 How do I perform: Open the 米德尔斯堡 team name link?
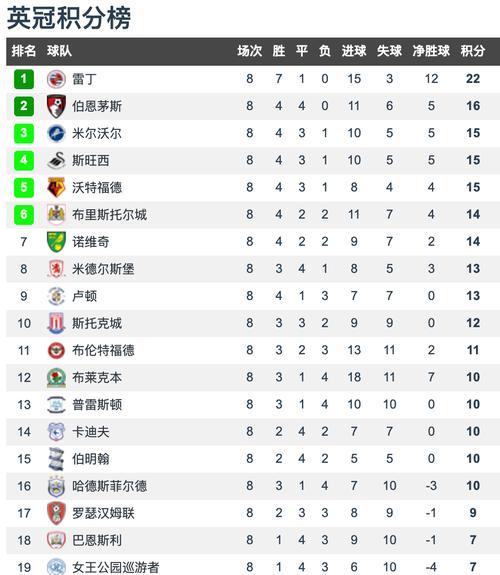point(103,269)
